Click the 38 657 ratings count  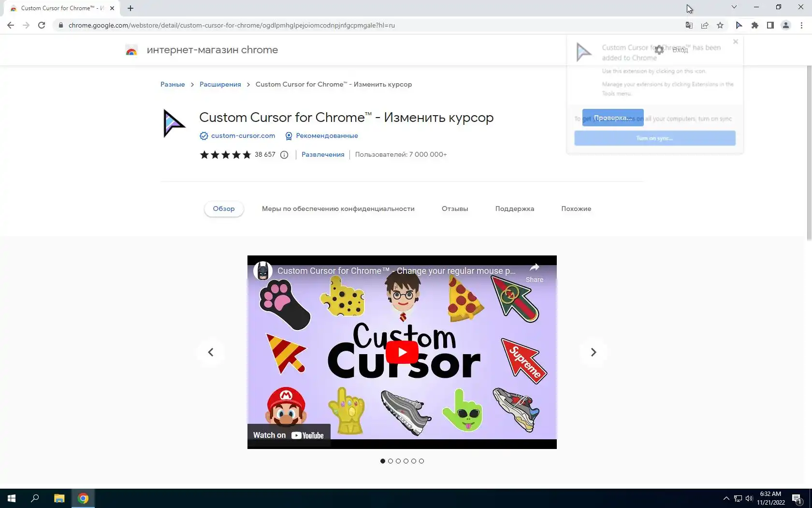pyautogui.click(x=265, y=155)
